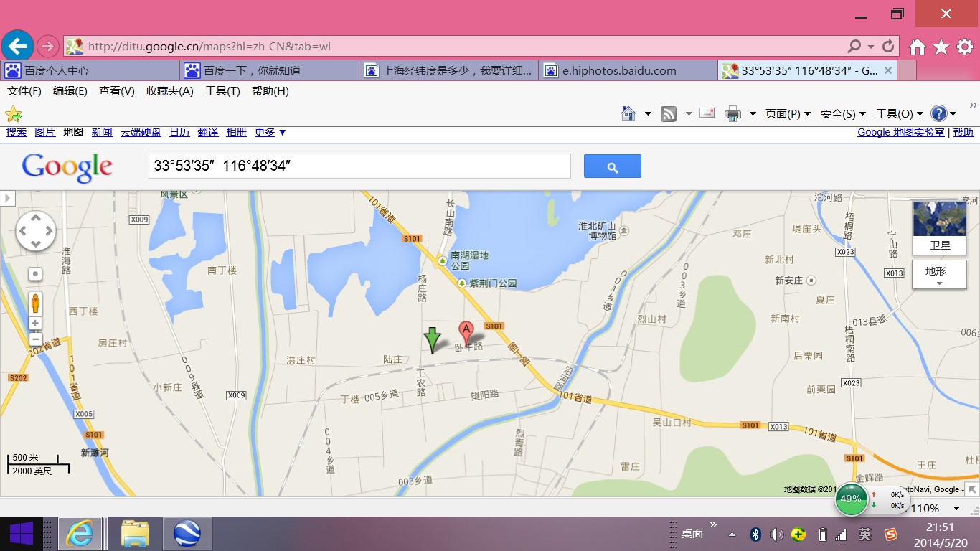Open the 收藏夹(A) menu
This screenshot has width=980, height=551.
click(170, 91)
